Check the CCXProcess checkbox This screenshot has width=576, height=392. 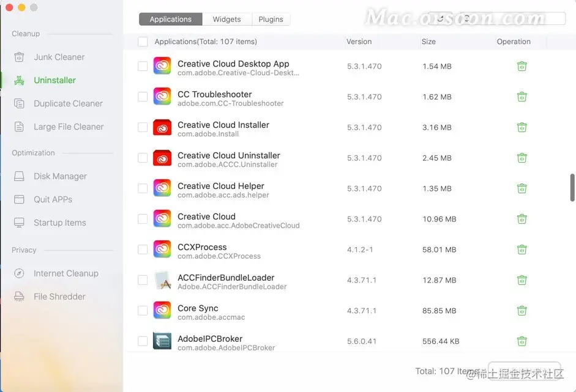pyautogui.click(x=143, y=250)
